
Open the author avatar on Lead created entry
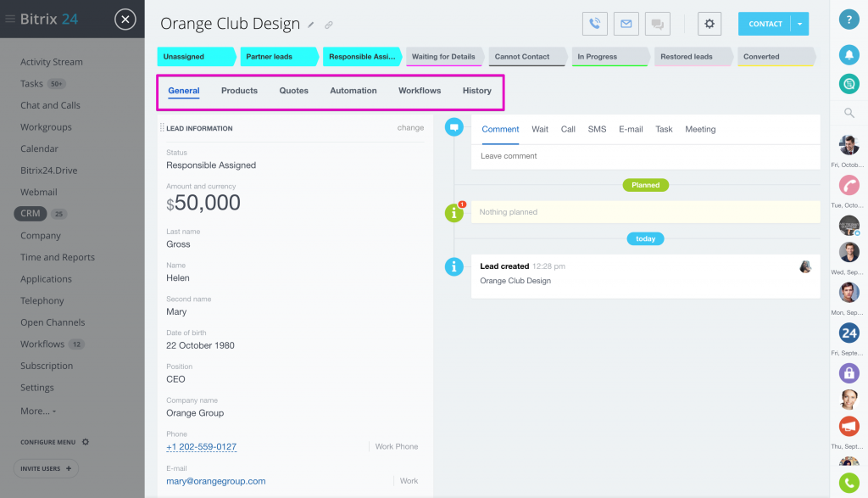point(805,267)
